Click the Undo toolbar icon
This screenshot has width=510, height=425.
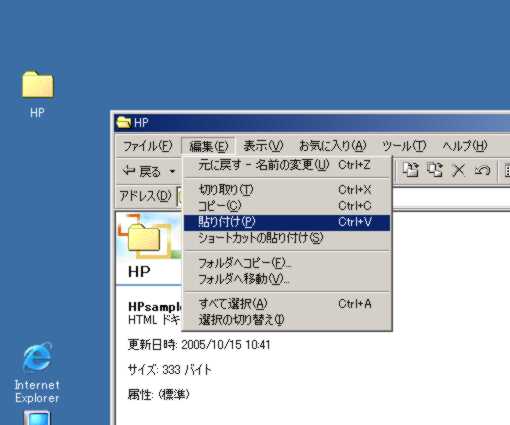click(x=482, y=170)
